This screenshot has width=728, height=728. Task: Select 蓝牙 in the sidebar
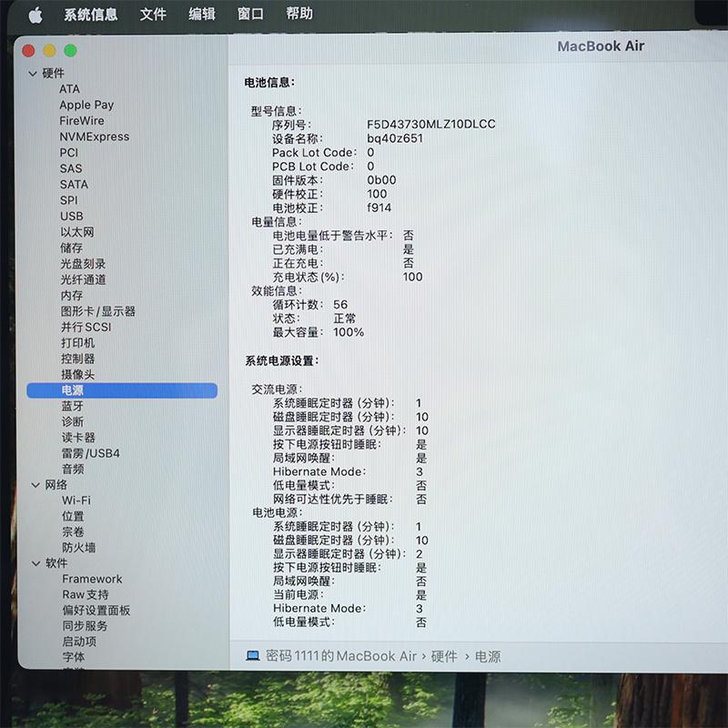pos(73,406)
